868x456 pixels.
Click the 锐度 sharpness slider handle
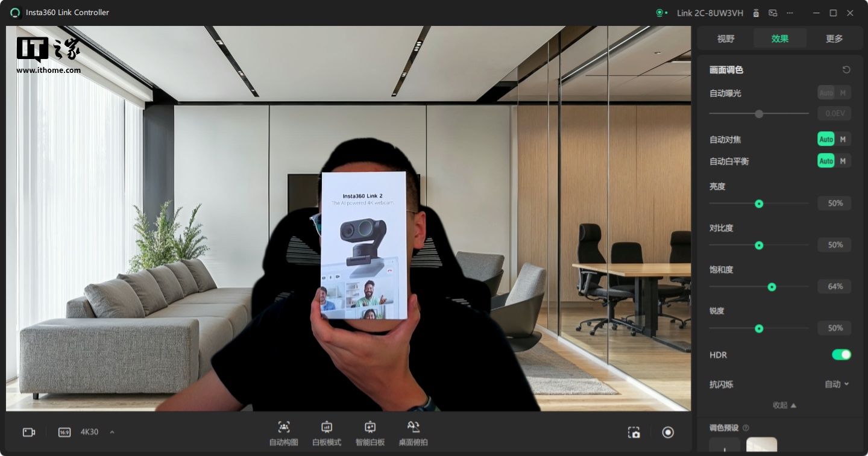pyautogui.click(x=759, y=329)
